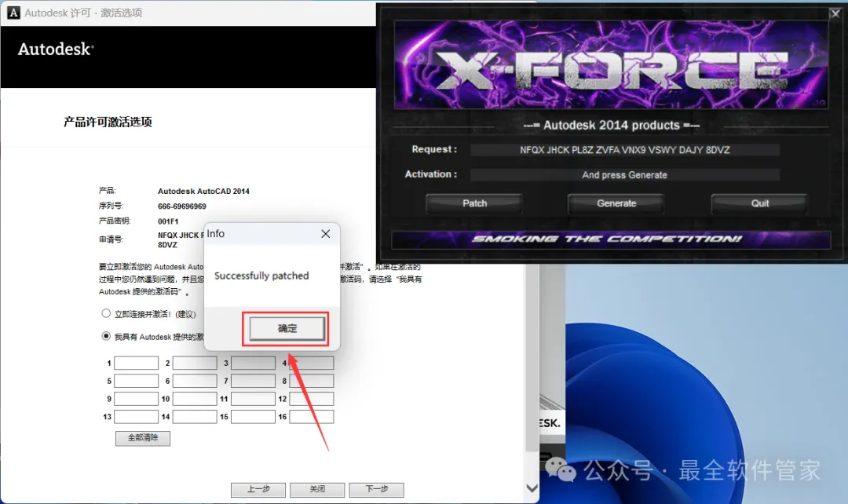Click activation code field 10
This screenshot has height=504, width=848.
195,399
